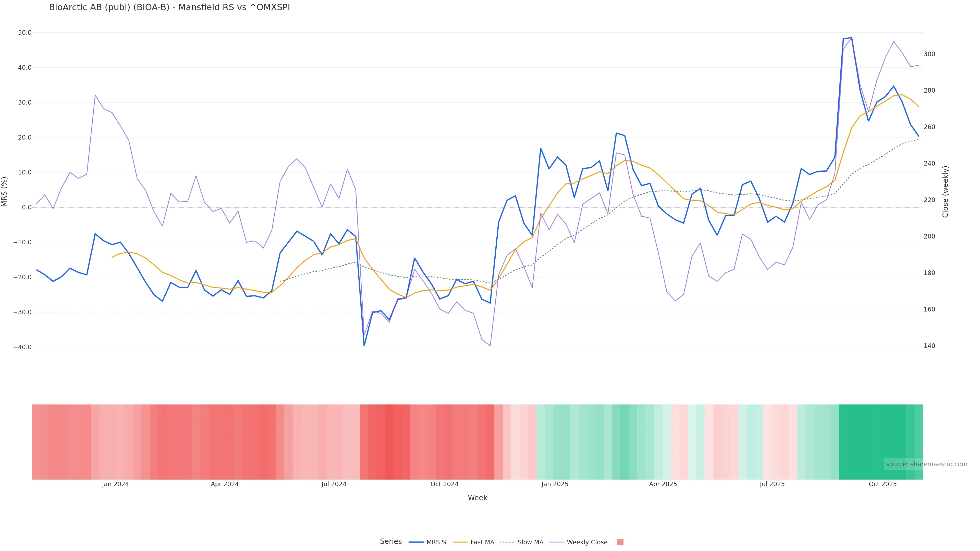Click the 50.0 tick on MRS axis
The height and width of the screenshot is (551, 980).
25,33
